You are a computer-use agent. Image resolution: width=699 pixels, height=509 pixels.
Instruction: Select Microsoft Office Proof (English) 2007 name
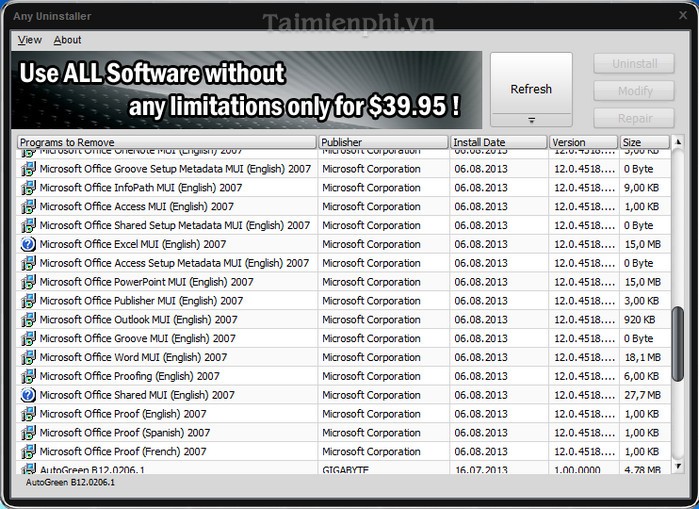coord(123,414)
